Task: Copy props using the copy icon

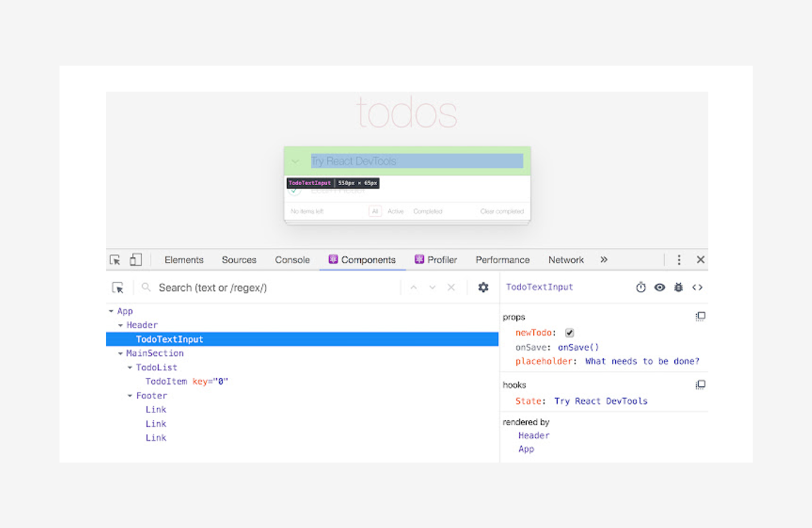Action: pyautogui.click(x=700, y=316)
